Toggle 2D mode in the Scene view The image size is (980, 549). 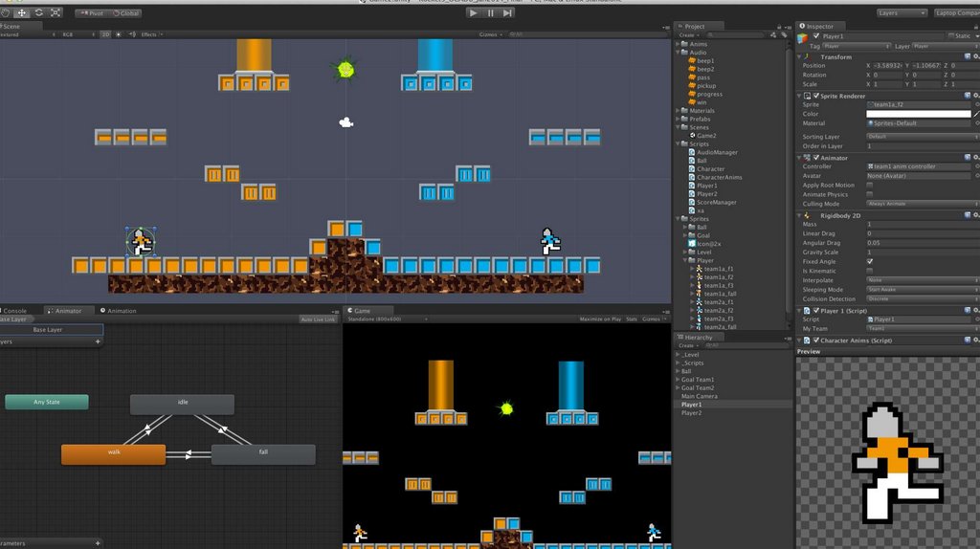105,34
